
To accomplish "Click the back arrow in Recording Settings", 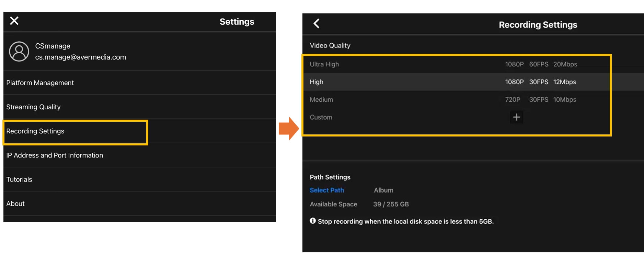I will point(317,24).
